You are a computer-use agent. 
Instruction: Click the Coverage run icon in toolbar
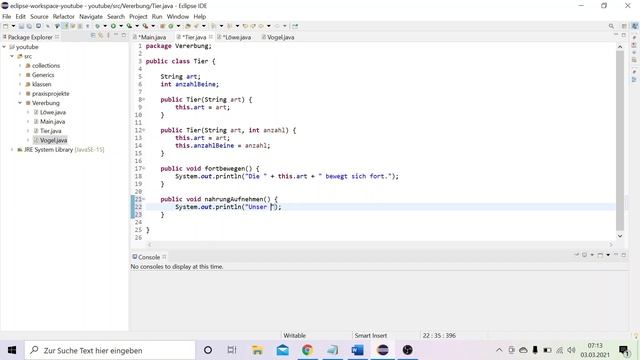coord(129,26)
